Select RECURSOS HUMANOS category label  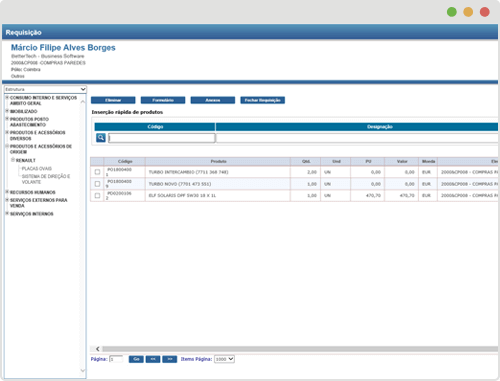tap(33, 192)
